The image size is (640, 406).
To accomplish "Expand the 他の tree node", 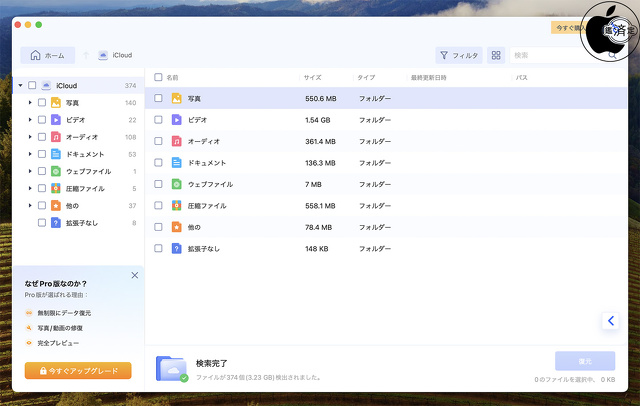I will coord(30,205).
